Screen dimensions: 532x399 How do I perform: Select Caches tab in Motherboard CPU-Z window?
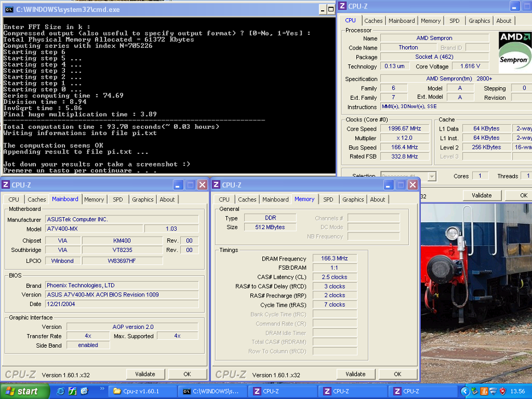coord(36,199)
